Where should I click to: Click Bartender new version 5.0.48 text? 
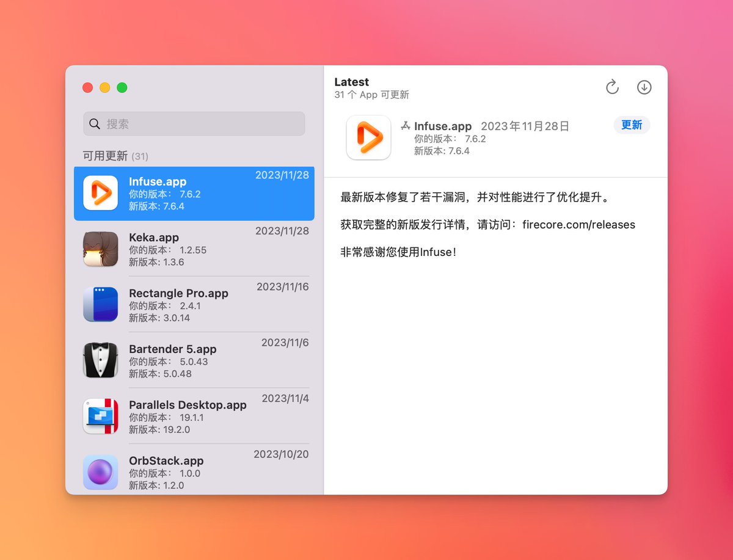[160, 374]
